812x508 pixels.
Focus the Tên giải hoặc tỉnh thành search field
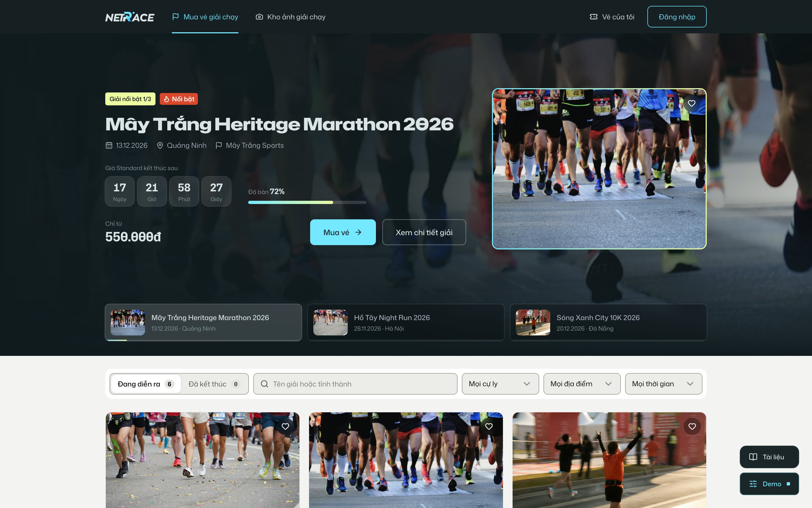pos(355,384)
